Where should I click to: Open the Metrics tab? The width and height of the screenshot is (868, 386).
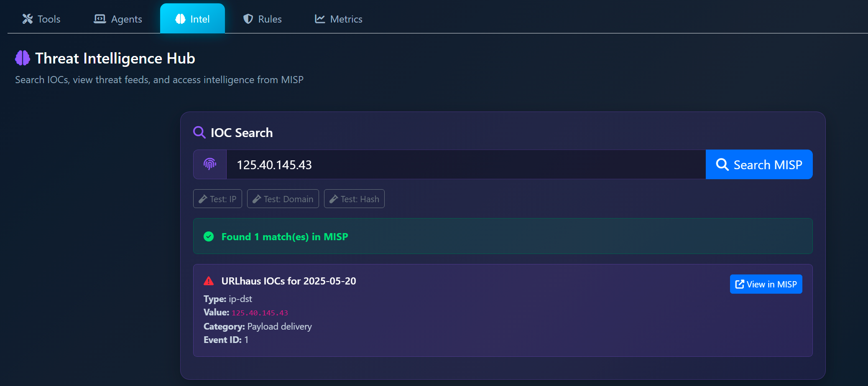pyautogui.click(x=338, y=18)
